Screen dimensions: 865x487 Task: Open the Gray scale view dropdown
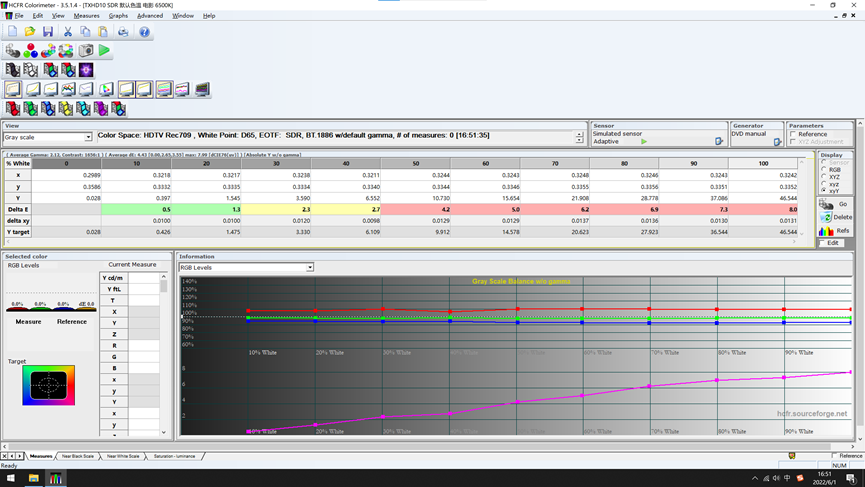point(88,137)
